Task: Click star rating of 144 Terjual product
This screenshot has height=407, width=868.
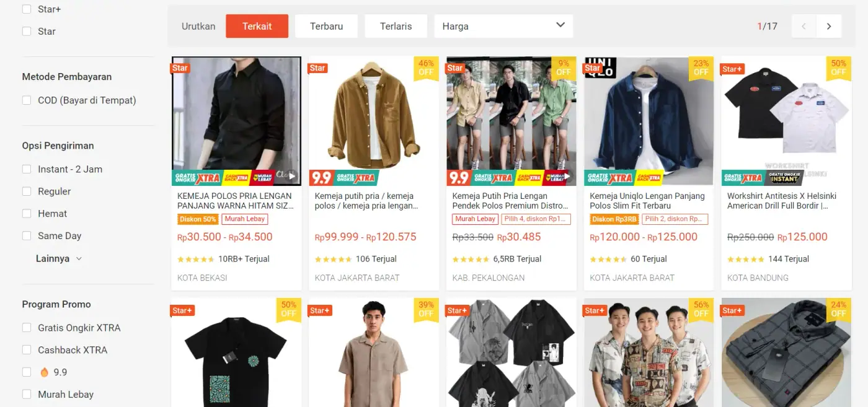Action: 746,260
